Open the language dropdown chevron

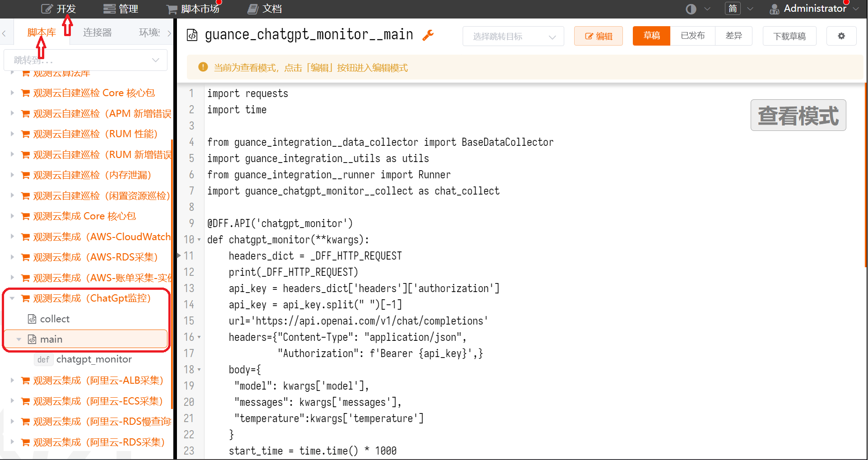click(x=750, y=9)
